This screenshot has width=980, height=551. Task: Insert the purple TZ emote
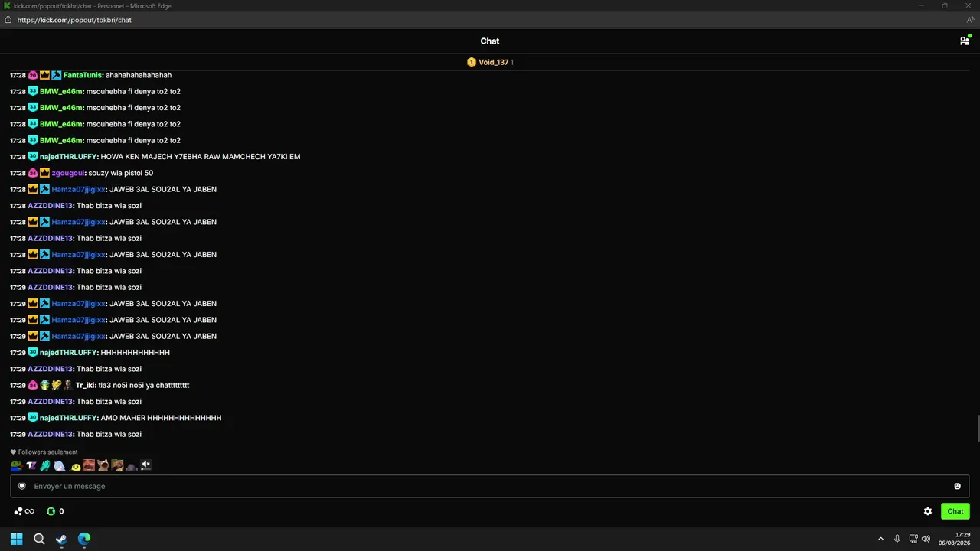[x=31, y=465]
